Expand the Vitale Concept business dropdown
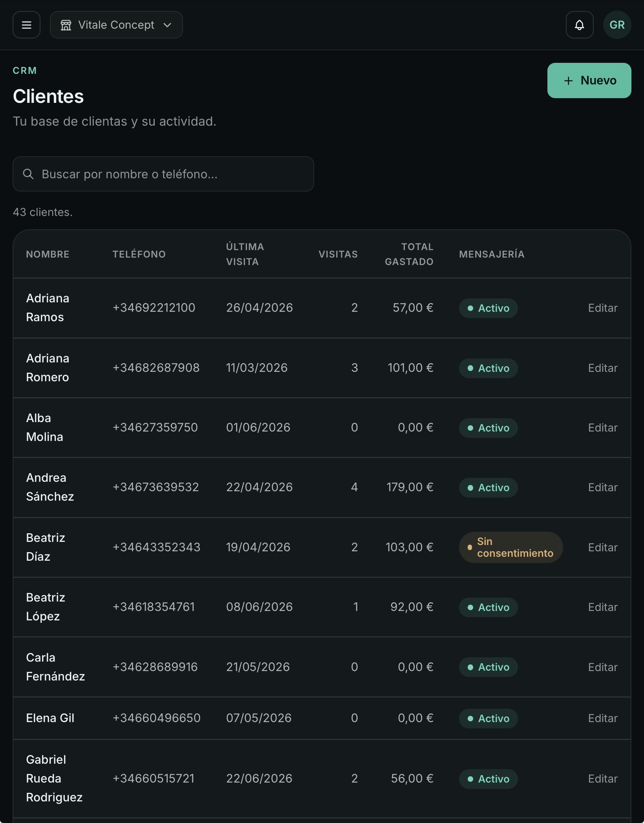Screen dimensions: 644x823 pos(116,25)
